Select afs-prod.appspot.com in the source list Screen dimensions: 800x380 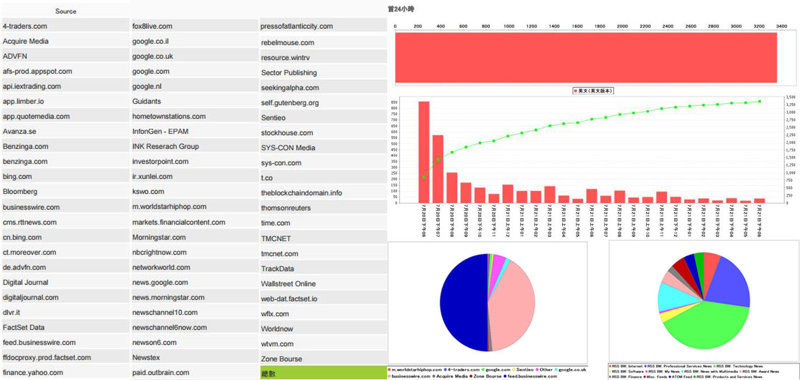click(x=65, y=71)
